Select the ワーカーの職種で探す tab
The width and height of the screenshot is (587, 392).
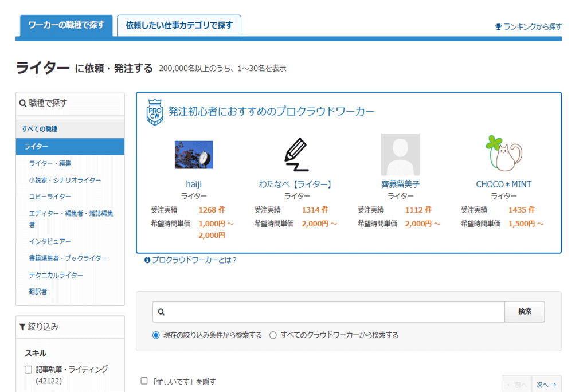click(66, 25)
